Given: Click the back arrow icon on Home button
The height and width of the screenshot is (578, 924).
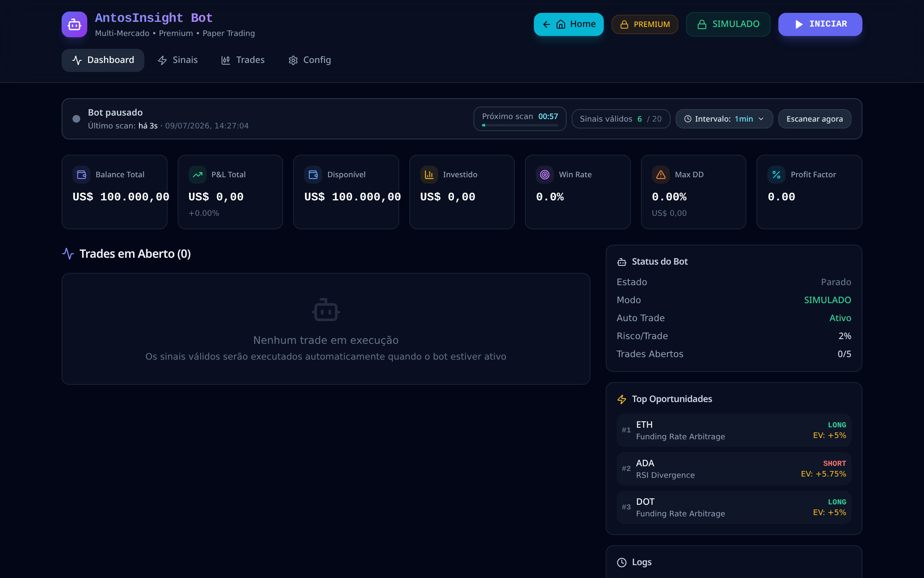Looking at the screenshot, I should point(546,24).
